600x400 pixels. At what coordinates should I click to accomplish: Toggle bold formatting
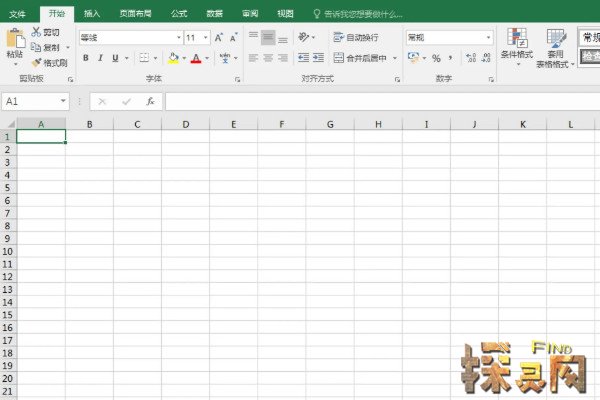pos(86,58)
